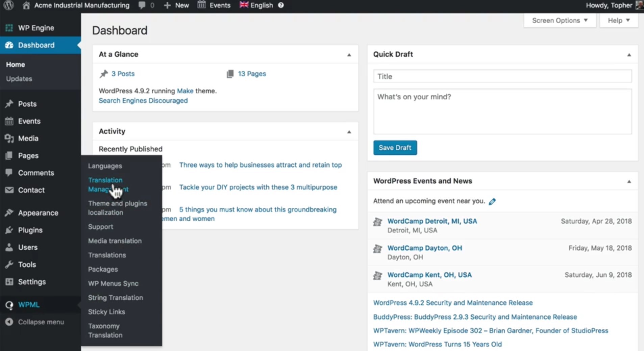Select String Translation from WPML menu
This screenshot has height=351, width=644.
(115, 298)
